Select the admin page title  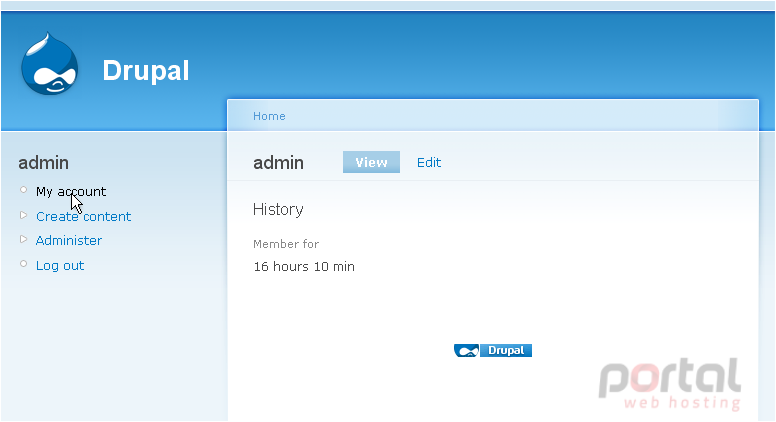278,163
